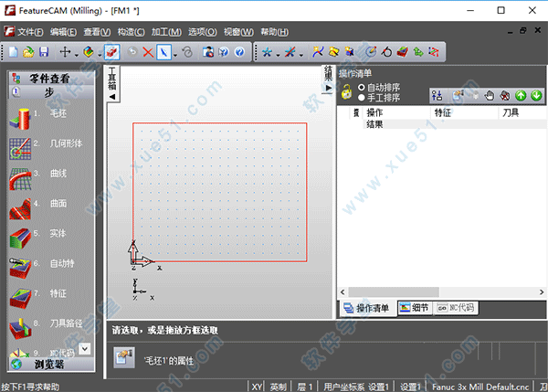Screen dimensions: 548x392
Task: Open the 浏览器 browser panel
Action: [51, 365]
